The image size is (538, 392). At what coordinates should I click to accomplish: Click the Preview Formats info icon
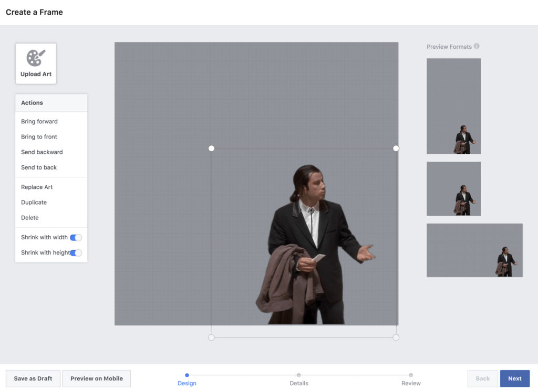[x=477, y=46]
